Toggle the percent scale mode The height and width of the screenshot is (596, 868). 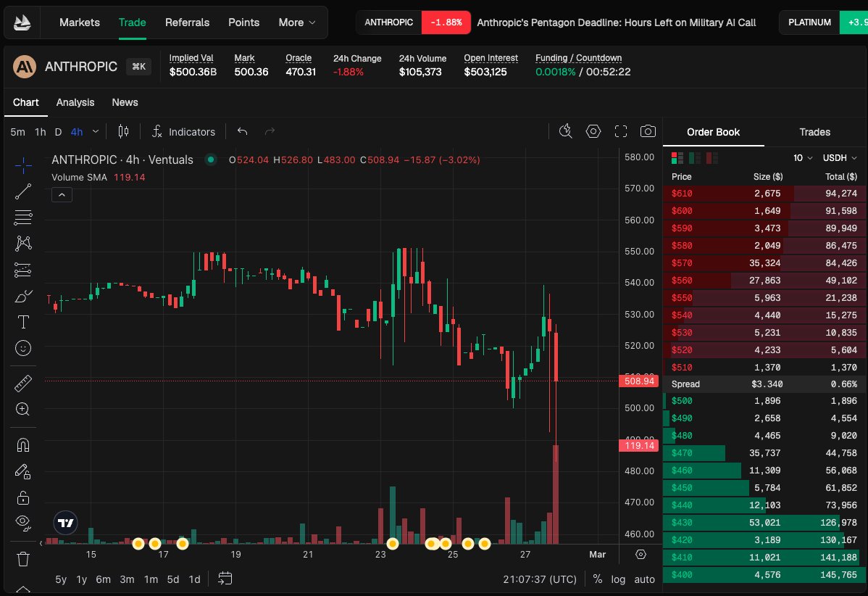tap(597, 579)
